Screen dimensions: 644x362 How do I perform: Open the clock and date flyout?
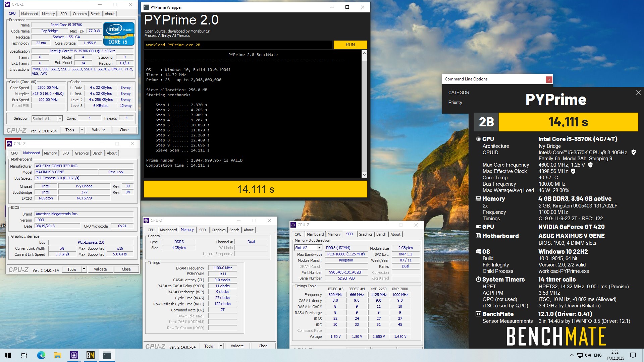(x=615, y=355)
